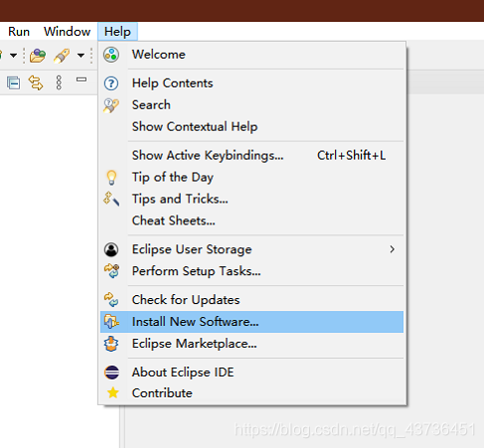Expand the Eclipse User Storage submenu

251,249
